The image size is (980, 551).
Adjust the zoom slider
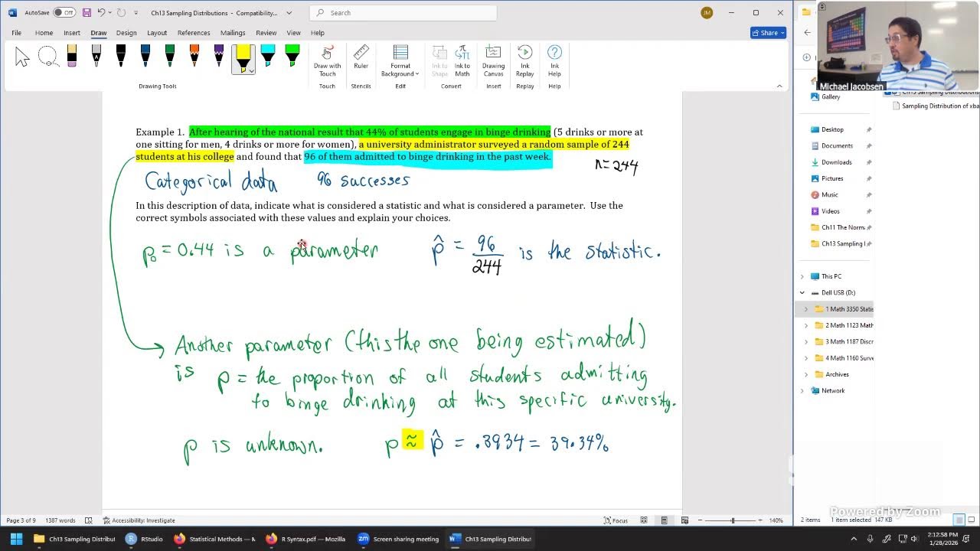pyautogui.click(x=733, y=520)
